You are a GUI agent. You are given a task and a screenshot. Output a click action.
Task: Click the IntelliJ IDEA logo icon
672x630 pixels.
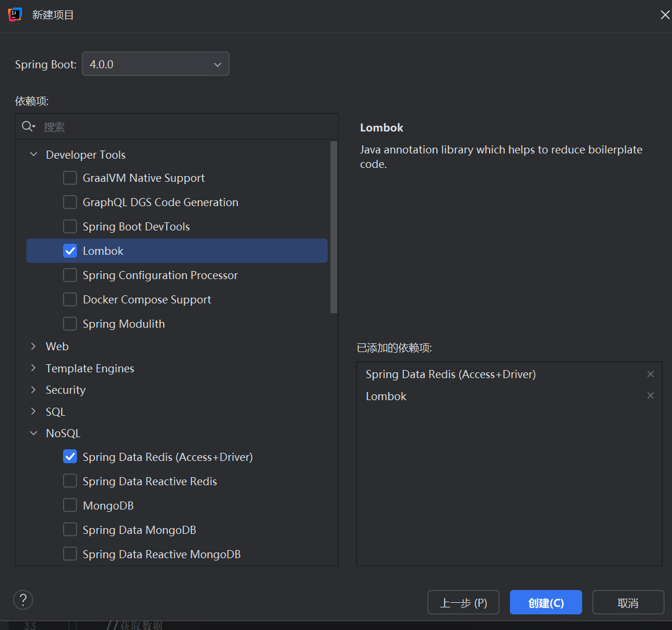pyautogui.click(x=14, y=14)
